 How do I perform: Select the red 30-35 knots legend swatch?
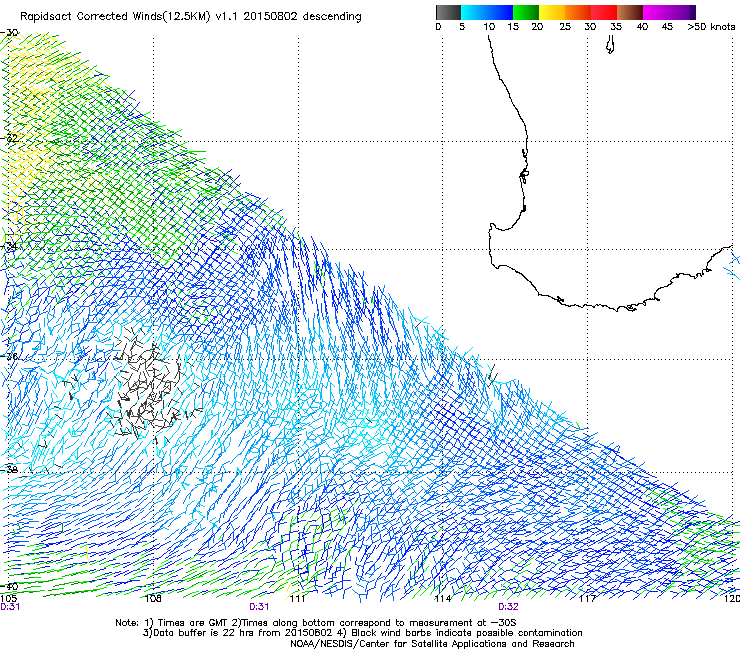pyautogui.click(x=604, y=12)
